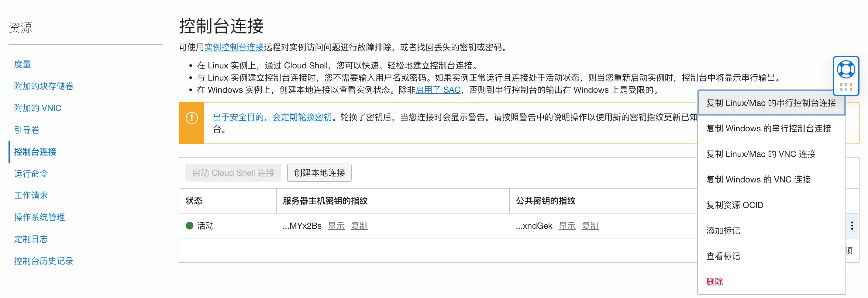Copy the public key fingerprint

590,226
